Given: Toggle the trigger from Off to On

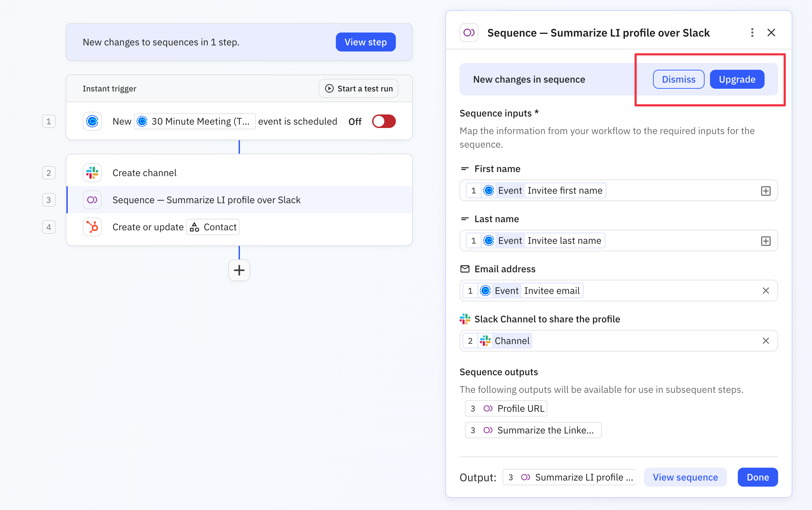Looking at the screenshot, I should (383, 121).
